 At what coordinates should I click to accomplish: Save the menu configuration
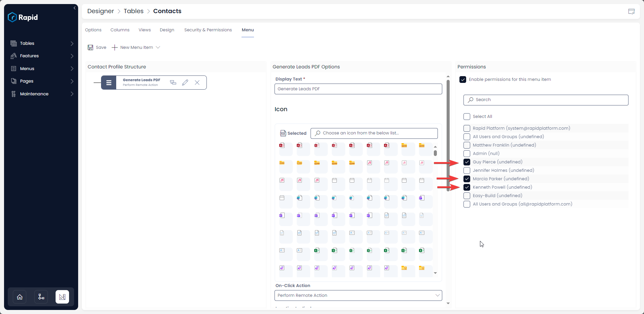point(97,47)
